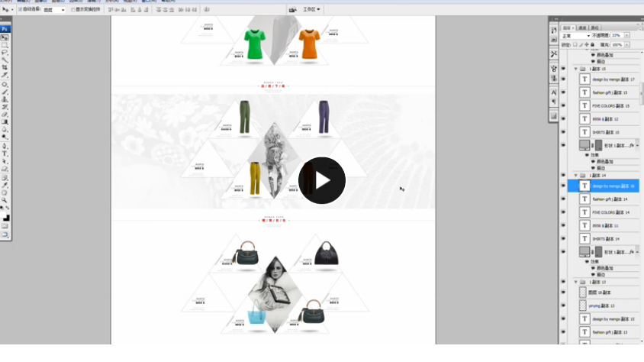Select the Move tool in toolbox
The height and width of the screenshot is (362, 644).
pos(5,37)
